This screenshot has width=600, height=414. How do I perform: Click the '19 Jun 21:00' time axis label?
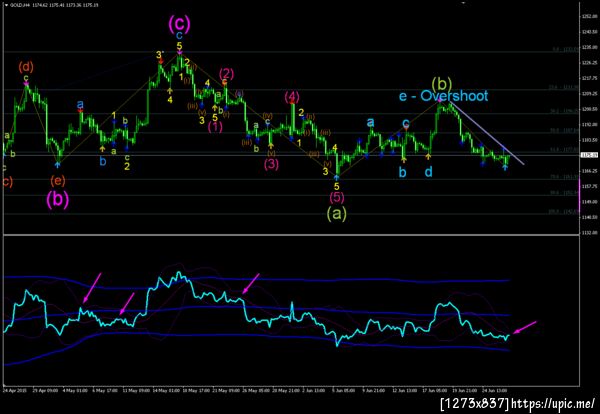click(465, 391)
